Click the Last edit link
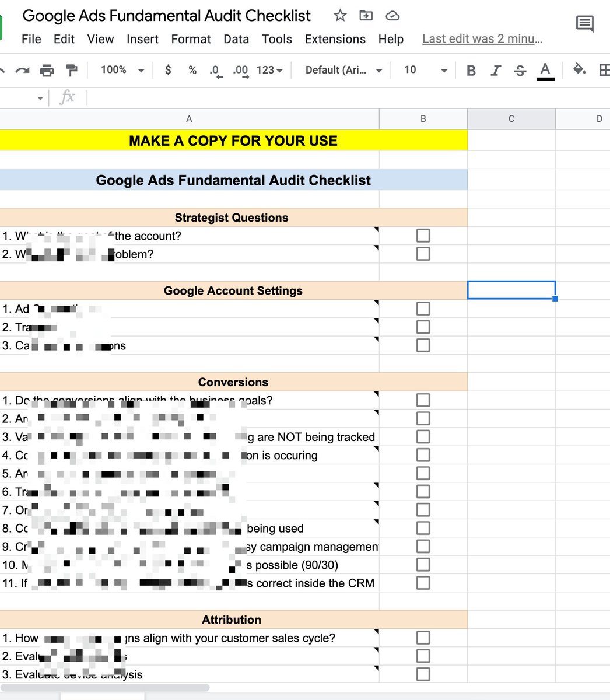 482,38
